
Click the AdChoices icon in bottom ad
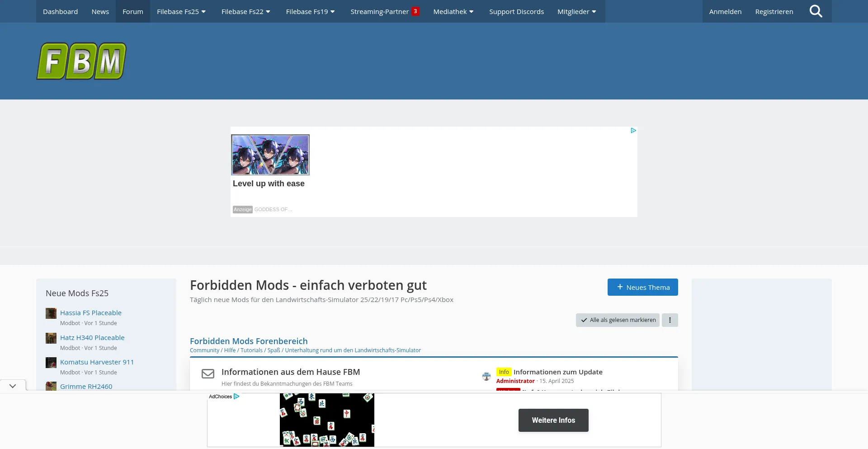(236, 397)
